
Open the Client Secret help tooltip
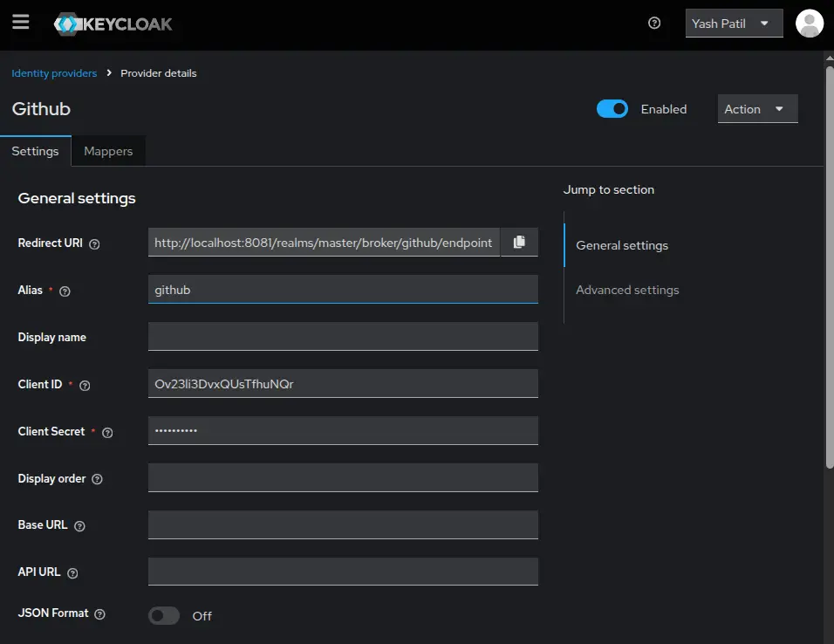tap(106, 431)
